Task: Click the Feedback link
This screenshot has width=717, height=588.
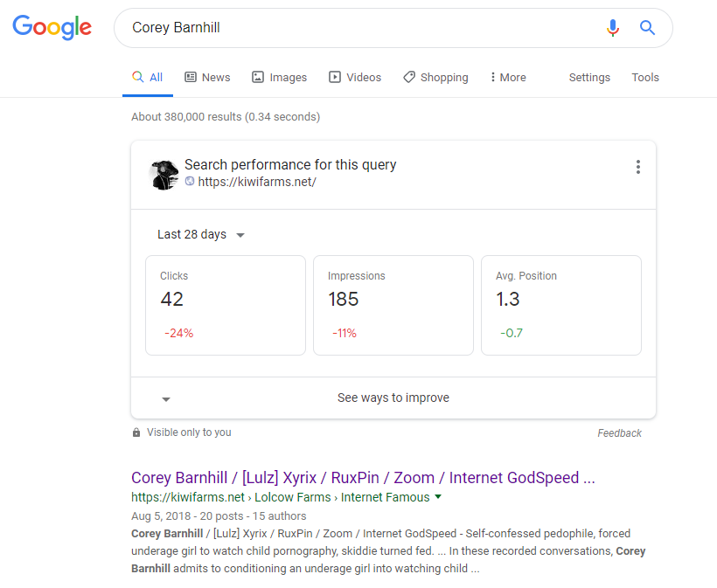Action: (619, 433)
